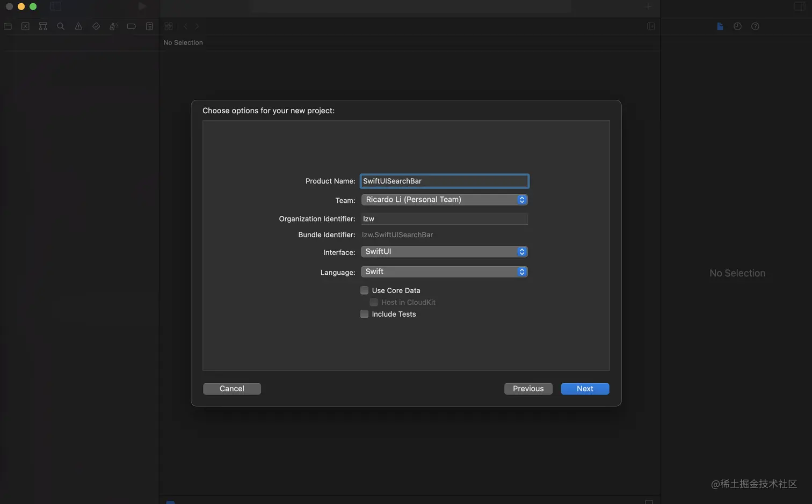Open the Team dropdown
812x504 pixels.
tap(444, 200)
